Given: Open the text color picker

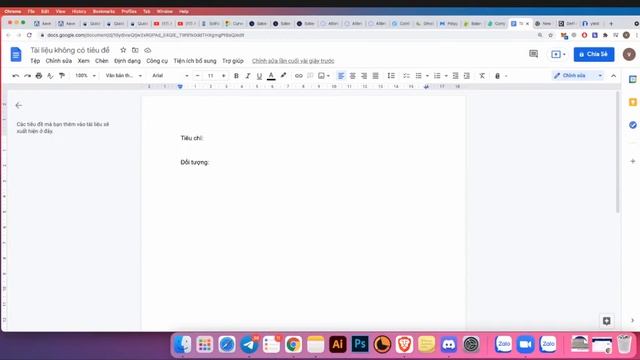Looking at the screenshot, I should tap(271, 76).
